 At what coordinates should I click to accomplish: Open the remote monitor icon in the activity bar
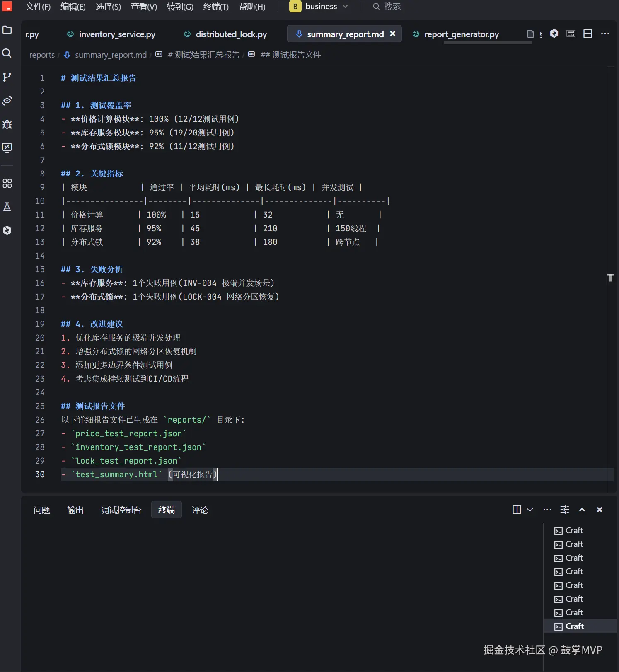(7, 147)
